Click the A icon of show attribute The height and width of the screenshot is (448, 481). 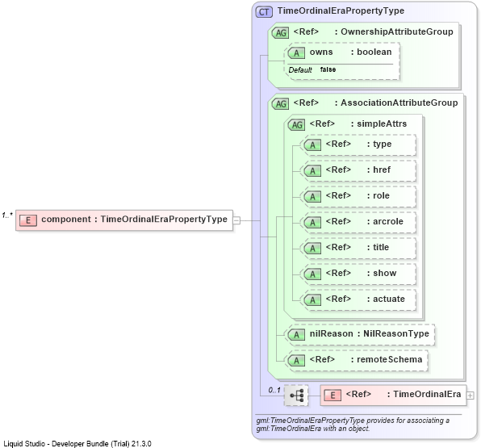point(312,274)
